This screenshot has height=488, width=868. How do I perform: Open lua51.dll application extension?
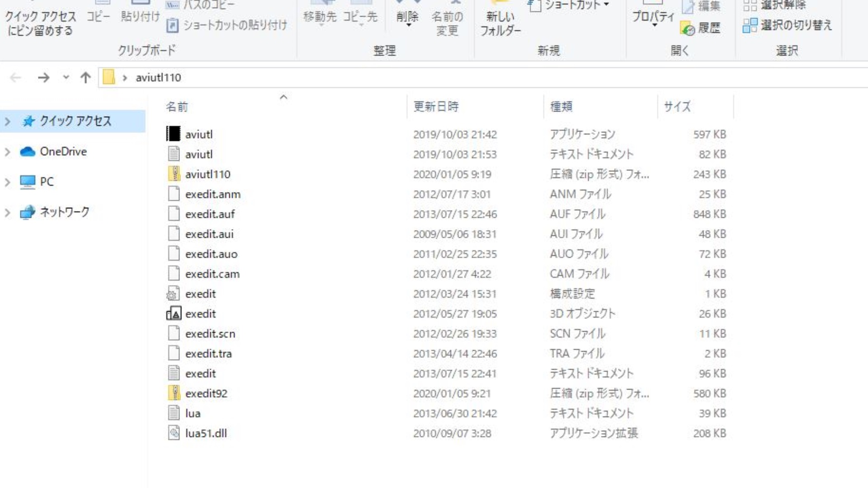(x=206, y=433)
